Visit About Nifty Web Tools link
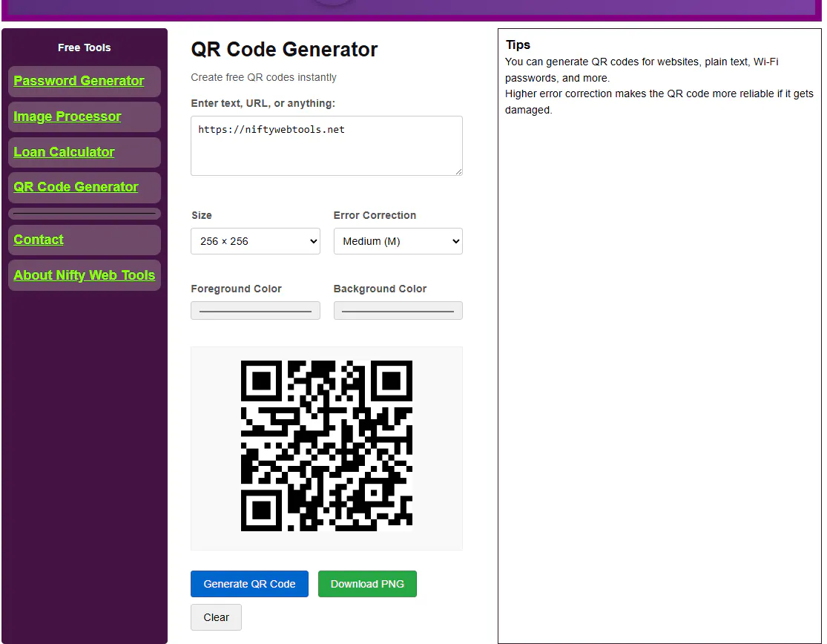This screenshot has height=644, width=827. (x=85, y=275)
